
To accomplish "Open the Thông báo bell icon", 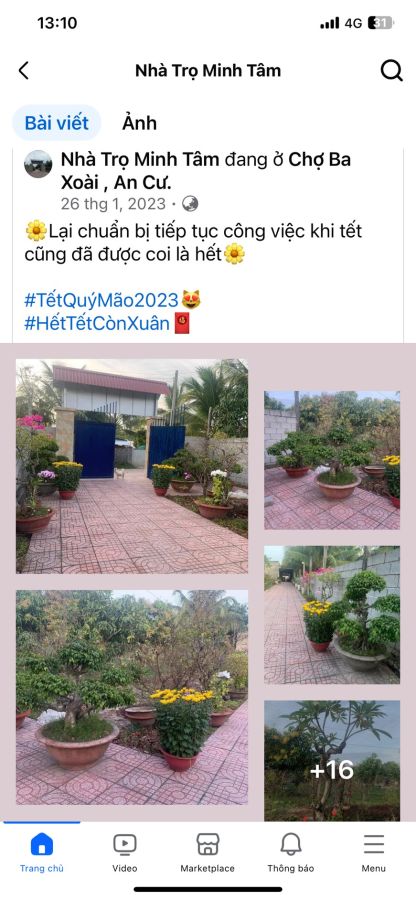I will tap(291, 845).
